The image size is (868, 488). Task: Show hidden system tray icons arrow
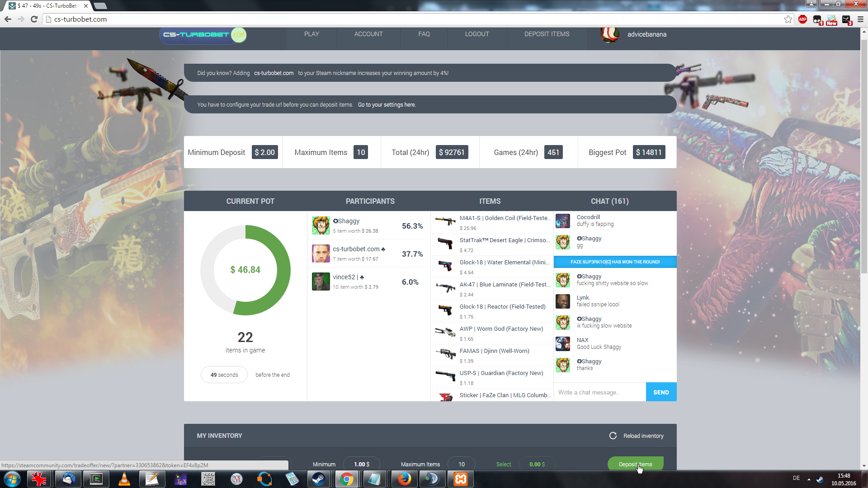[809, 479]
